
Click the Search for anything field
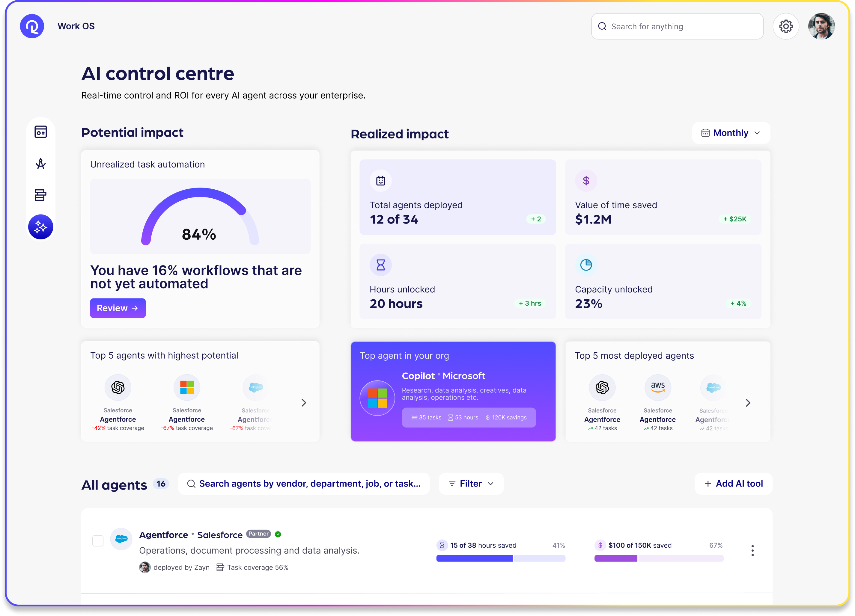(677, 26)
